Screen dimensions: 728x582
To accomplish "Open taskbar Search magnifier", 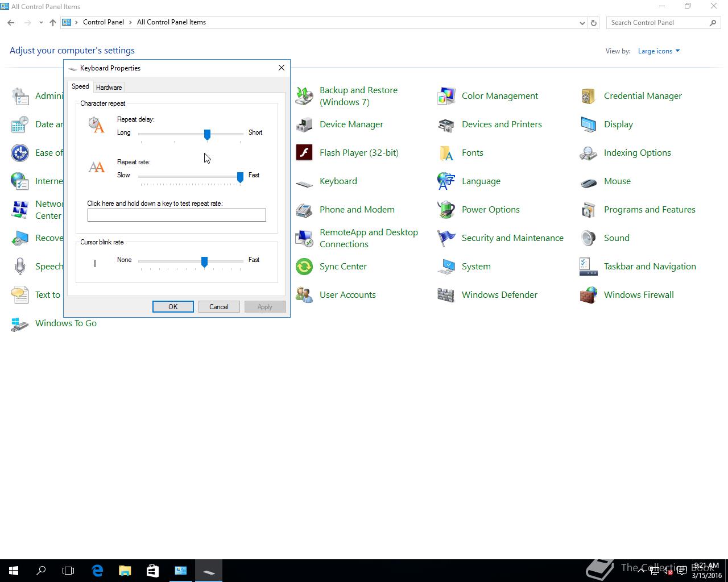I will point(41,571).
